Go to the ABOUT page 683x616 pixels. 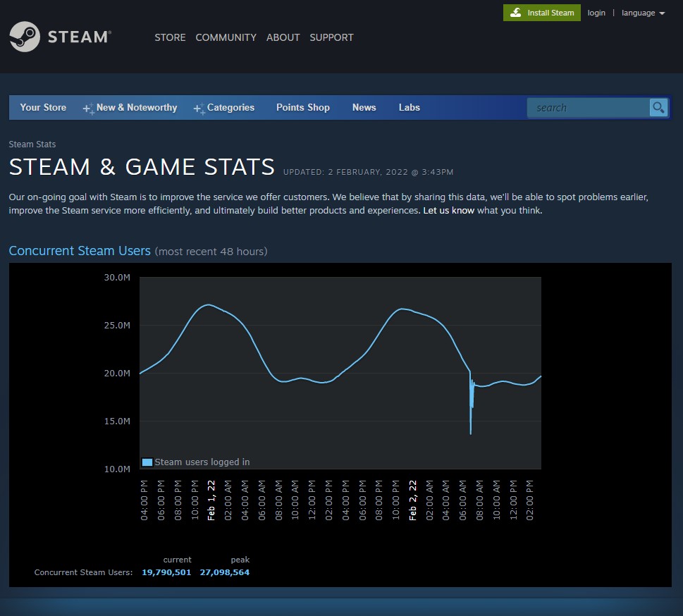(283, 37)
